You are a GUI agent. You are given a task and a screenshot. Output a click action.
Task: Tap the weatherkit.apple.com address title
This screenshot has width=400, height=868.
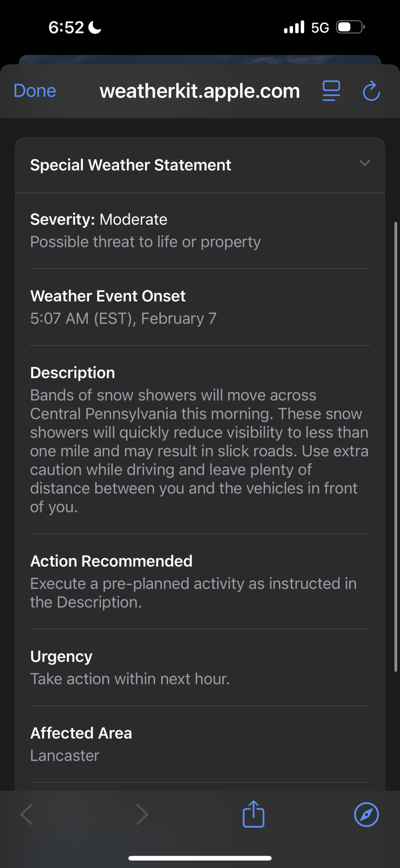click(199, 91)
